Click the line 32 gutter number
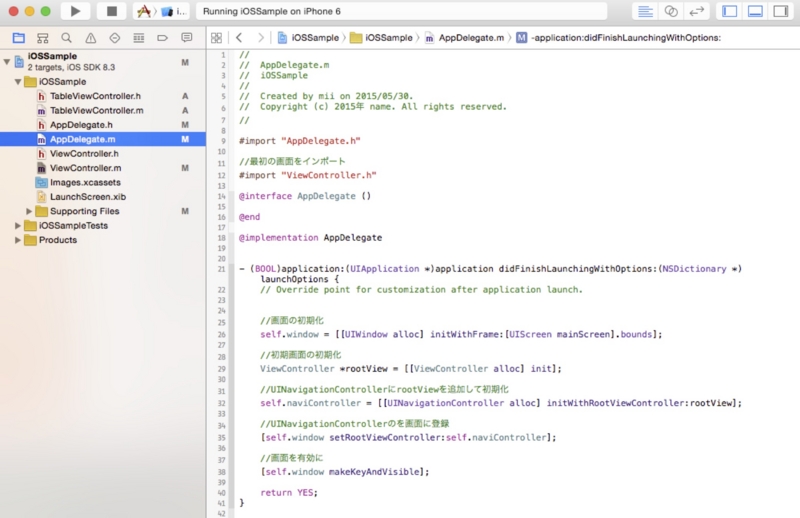Image resolution: width=800 pixels, height=518 pixels. (221, 403)
